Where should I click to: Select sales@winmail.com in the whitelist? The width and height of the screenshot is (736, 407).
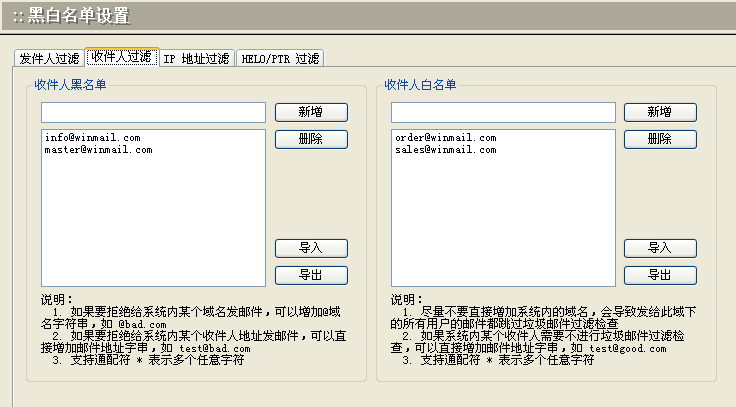pos(445,149)
